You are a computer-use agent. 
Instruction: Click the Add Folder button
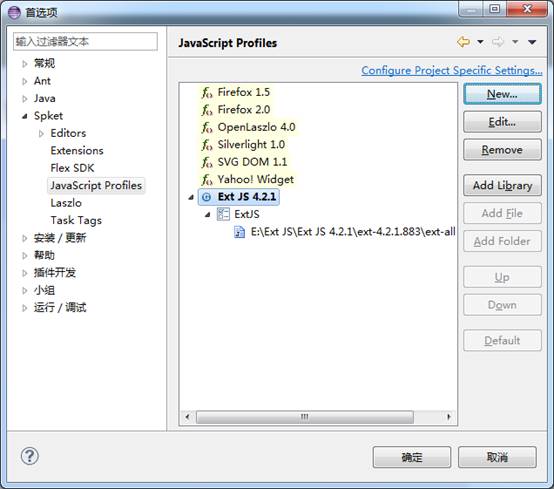pyautogui.click(x=502, y=241)
